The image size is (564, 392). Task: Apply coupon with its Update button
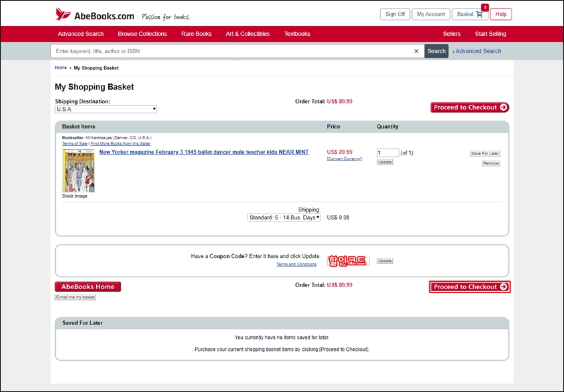[x=385, y=261]
